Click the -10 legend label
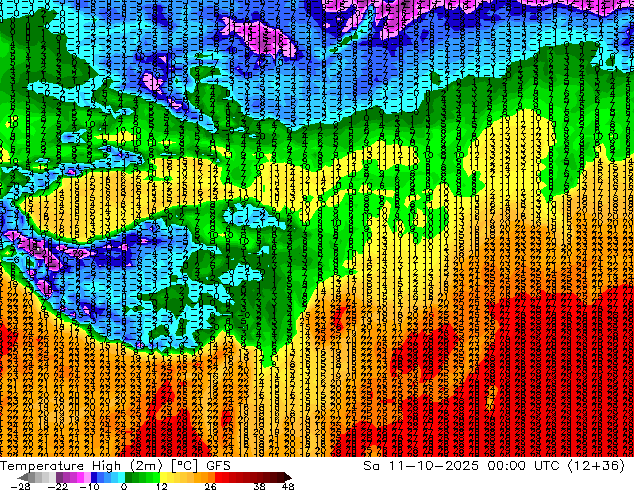 pos(89,486)
